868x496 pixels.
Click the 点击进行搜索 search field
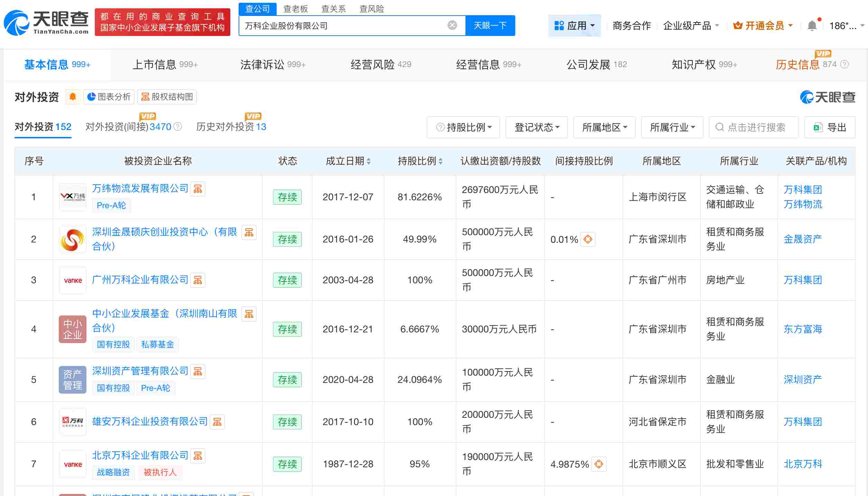(754, 127)
